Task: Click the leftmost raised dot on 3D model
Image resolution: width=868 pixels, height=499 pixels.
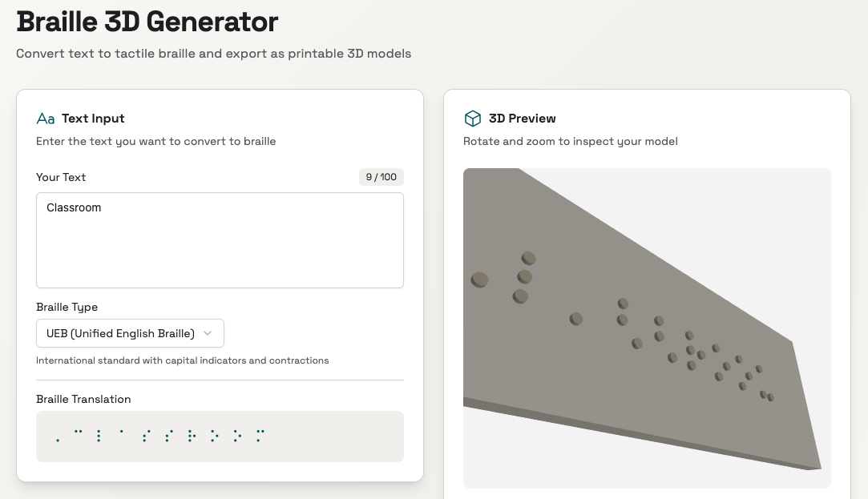Action: (479, 280)
